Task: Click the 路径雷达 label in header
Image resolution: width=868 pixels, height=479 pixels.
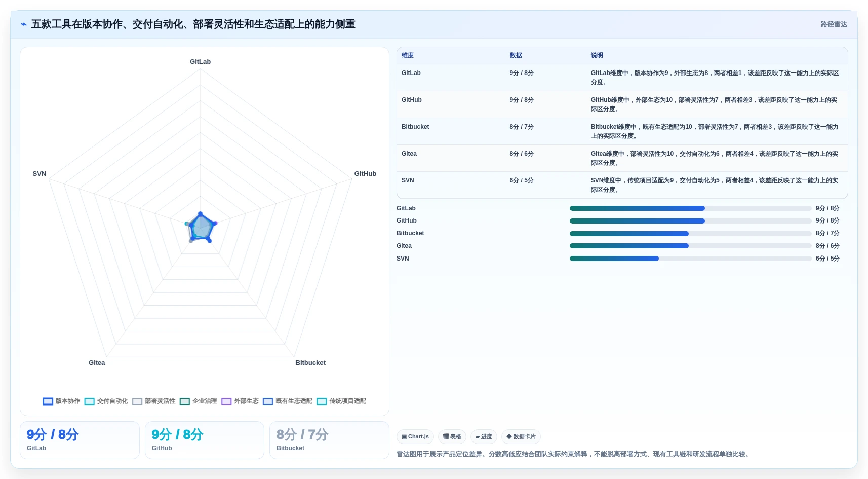Action: click(x=834, y=24)
